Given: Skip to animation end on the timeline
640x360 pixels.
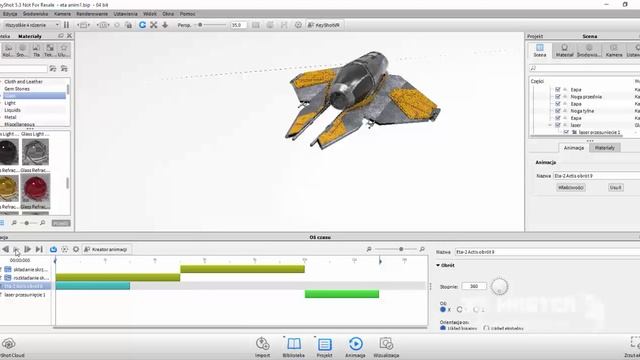Looking at the screenshot, I should pos(39,249).
